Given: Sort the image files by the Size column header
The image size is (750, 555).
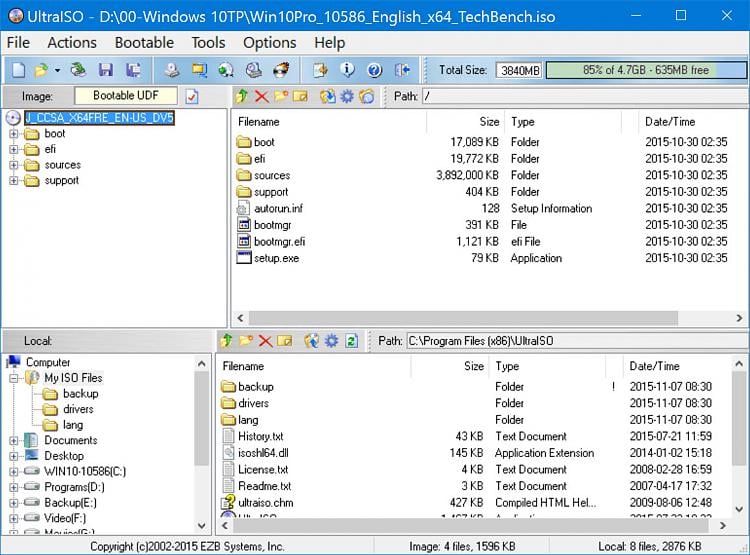Looking at the screenshot, I should click(x=465, y=122).
